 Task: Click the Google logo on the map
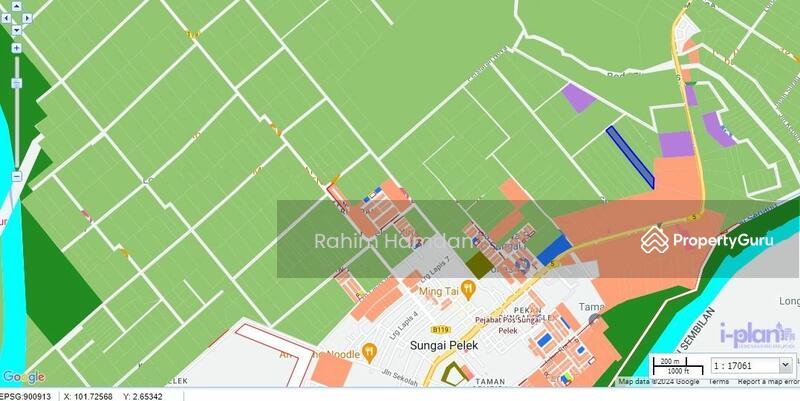click(23, 377)
